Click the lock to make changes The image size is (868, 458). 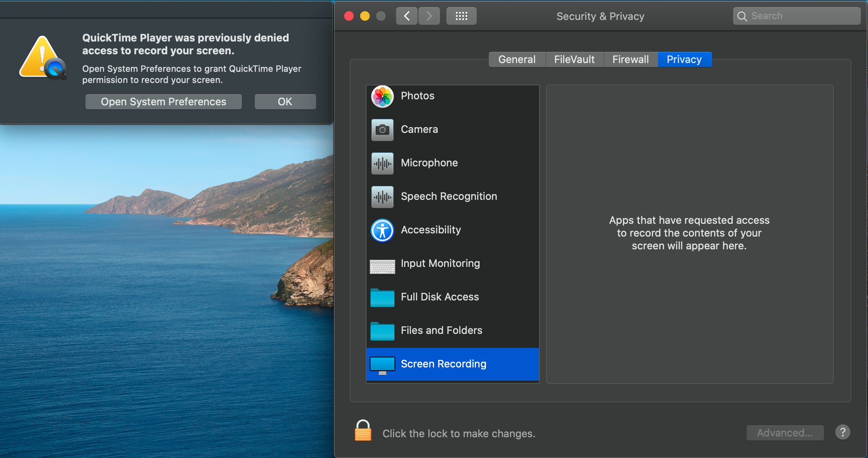point(363,431)
